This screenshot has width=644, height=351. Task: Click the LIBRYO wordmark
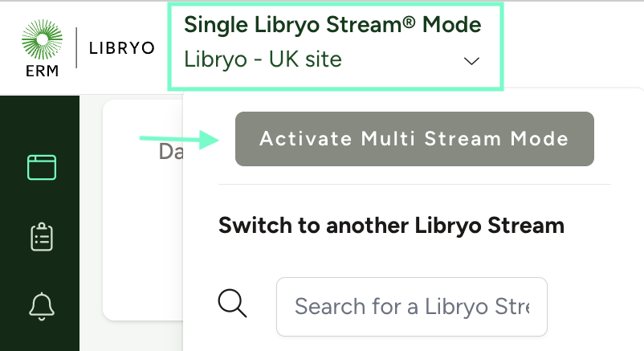click(x=121, y=48)
